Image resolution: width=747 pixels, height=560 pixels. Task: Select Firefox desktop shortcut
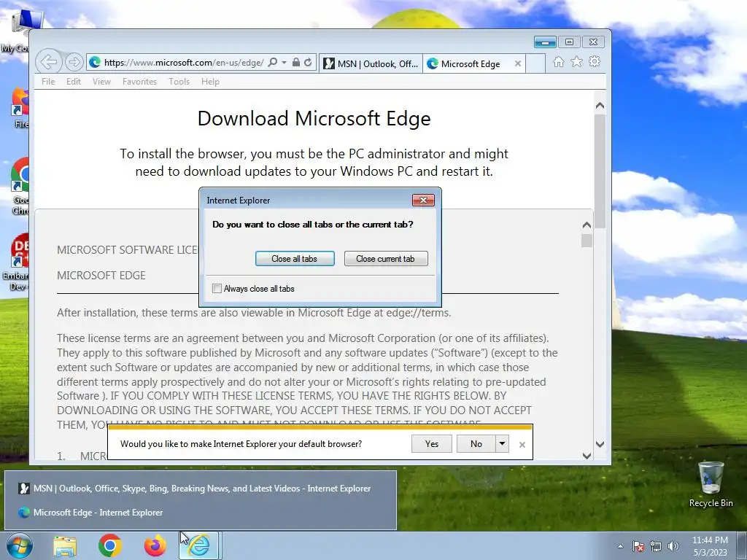click(x=21, y=109)
